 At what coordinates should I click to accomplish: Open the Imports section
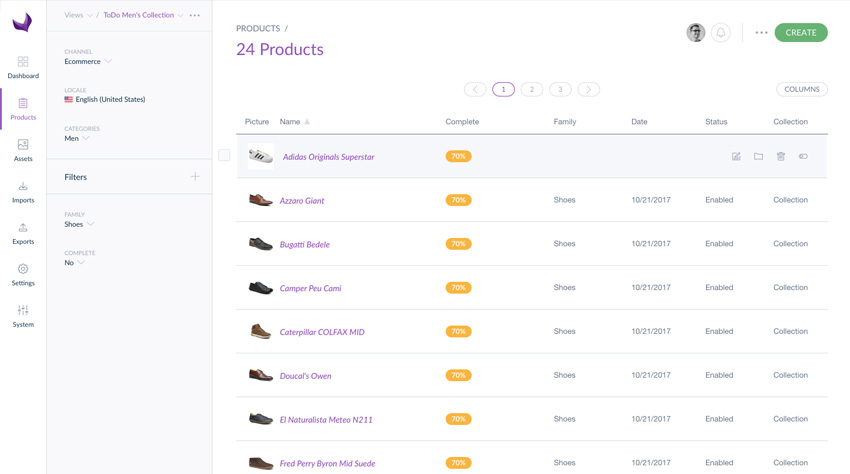pos(23,192)
